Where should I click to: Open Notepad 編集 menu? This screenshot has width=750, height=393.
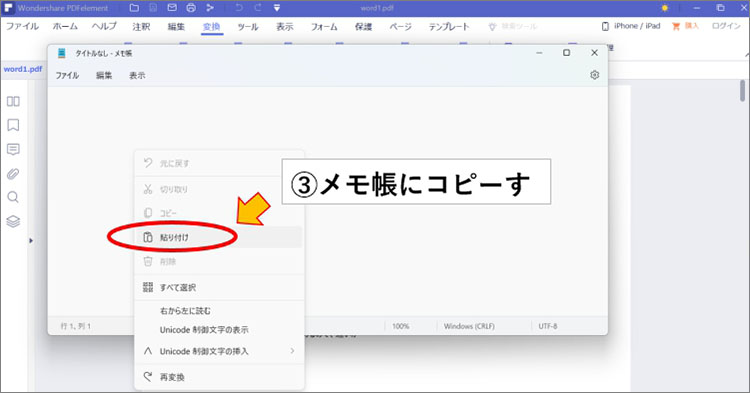(x=104, y=75)
